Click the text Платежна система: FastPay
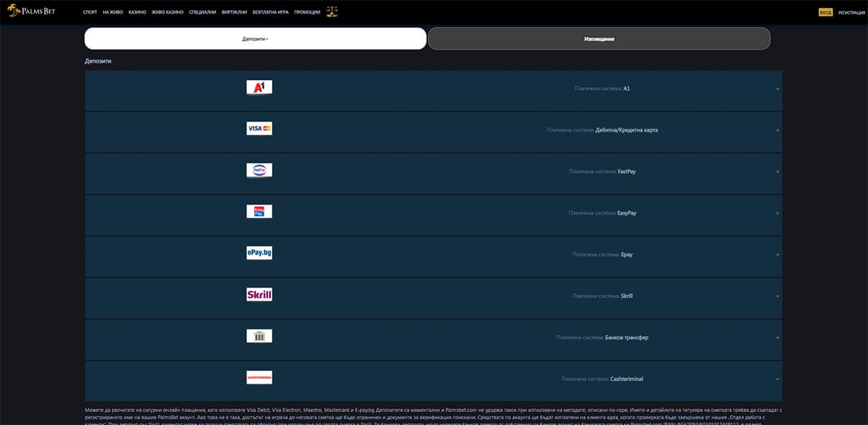This screenshot has height=425, width=868. point(602,171)
